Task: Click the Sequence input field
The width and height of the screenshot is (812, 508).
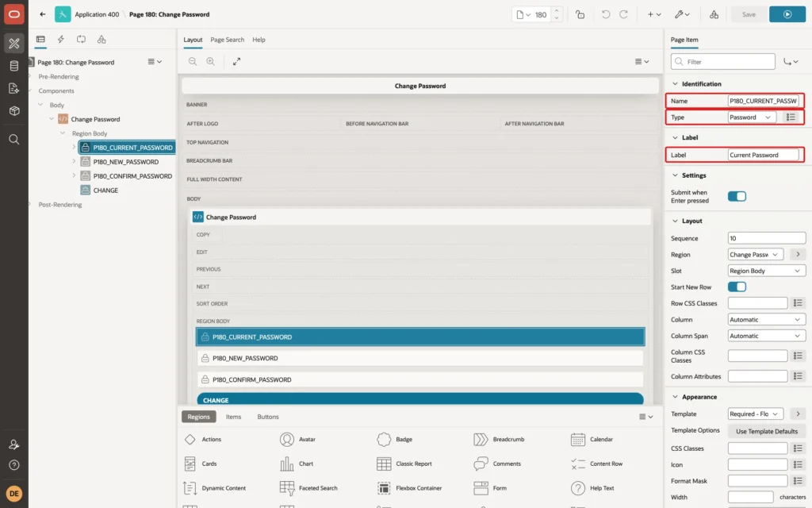Action: 767,238
